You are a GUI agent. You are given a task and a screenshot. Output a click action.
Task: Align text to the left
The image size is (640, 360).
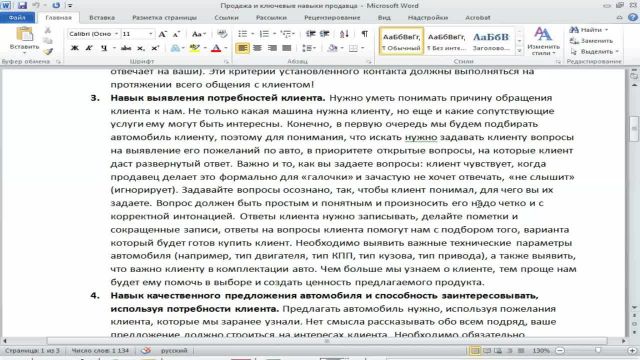(242, 48)
